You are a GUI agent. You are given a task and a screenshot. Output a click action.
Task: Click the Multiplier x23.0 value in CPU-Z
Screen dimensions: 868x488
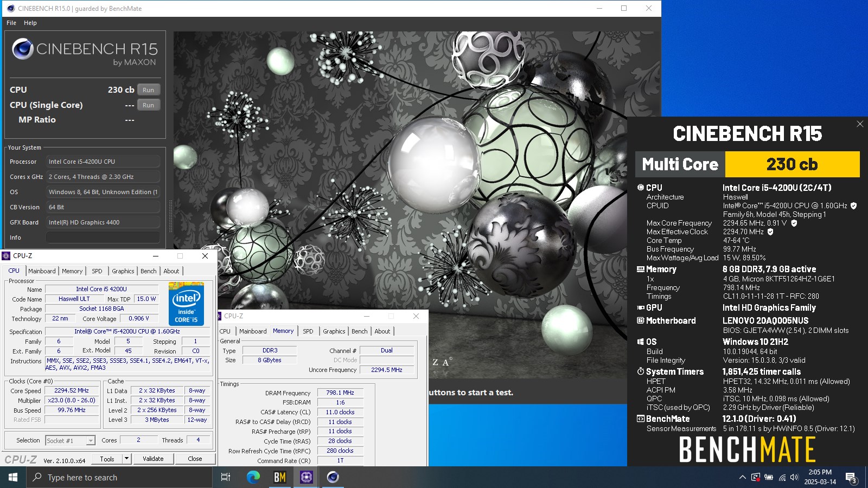click(x=72, y=401)
